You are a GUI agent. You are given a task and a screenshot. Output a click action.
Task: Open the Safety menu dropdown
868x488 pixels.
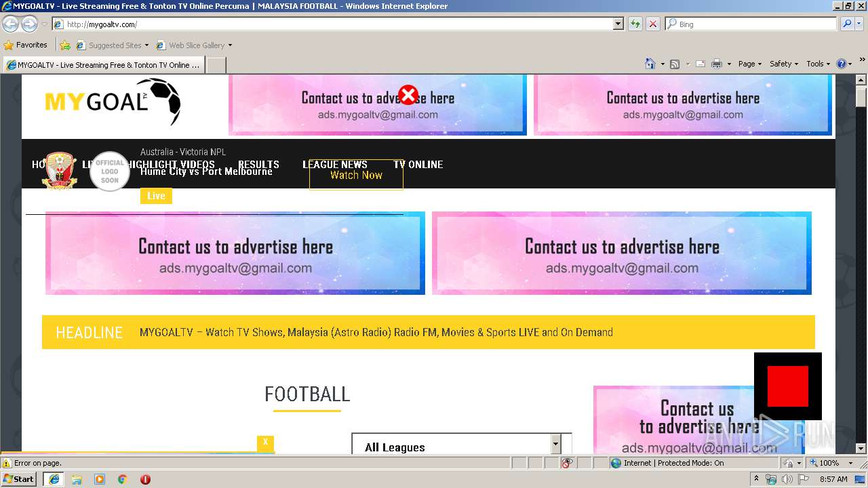tap(784, 64)
